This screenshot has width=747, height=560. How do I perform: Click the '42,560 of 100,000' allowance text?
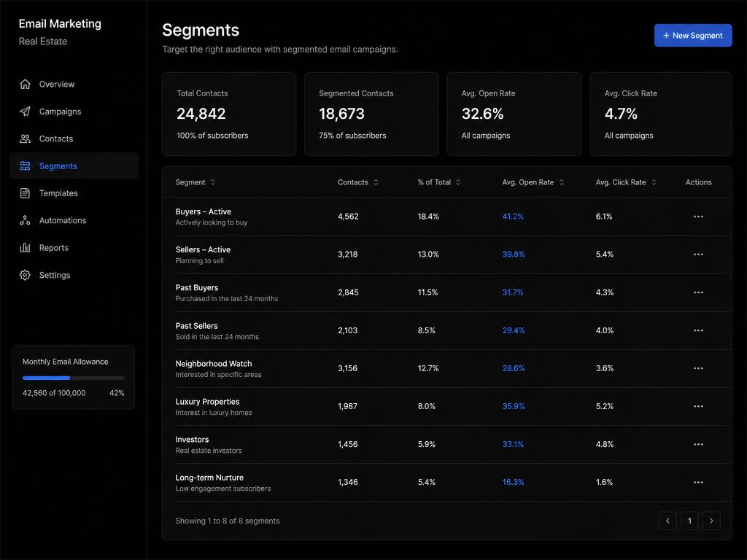point(54,393)
